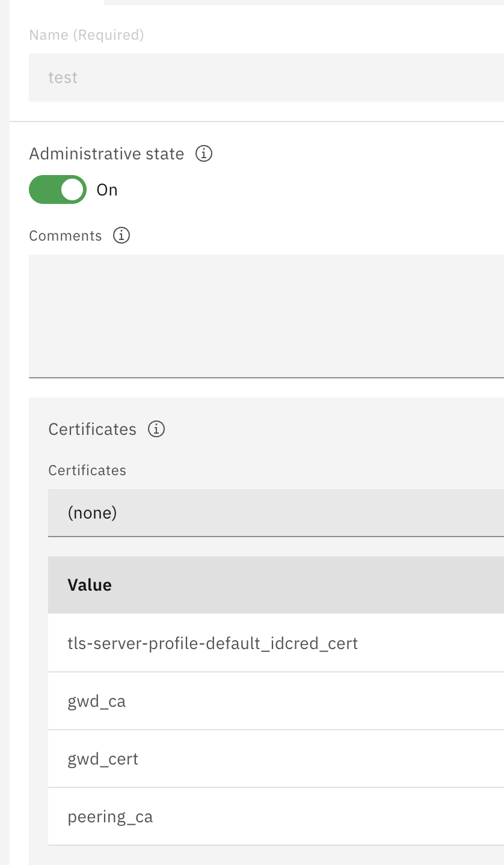This screenshot has height=865, width=504.
Task: Select the tls-server-profile-default_idcred_cert row
Action: pos(212,642)
